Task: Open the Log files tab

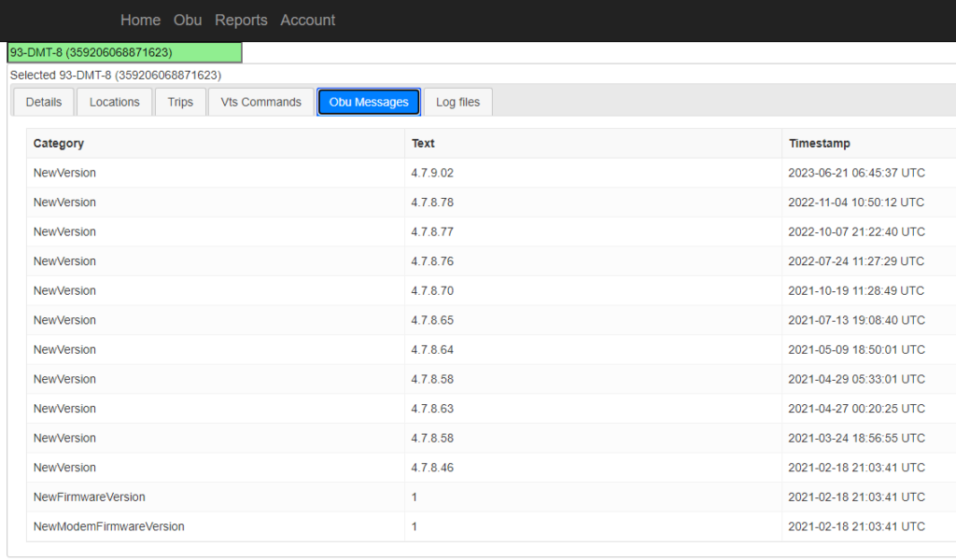Action: [x=457, y=102]
